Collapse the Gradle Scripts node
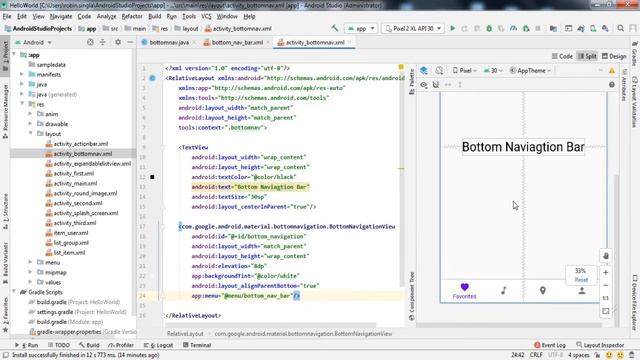 tap(14, 292)
